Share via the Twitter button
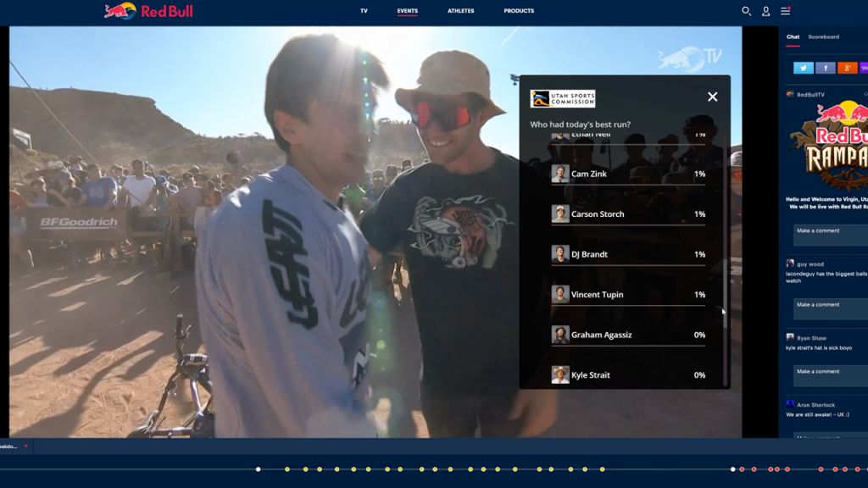 tap(804, 68)
